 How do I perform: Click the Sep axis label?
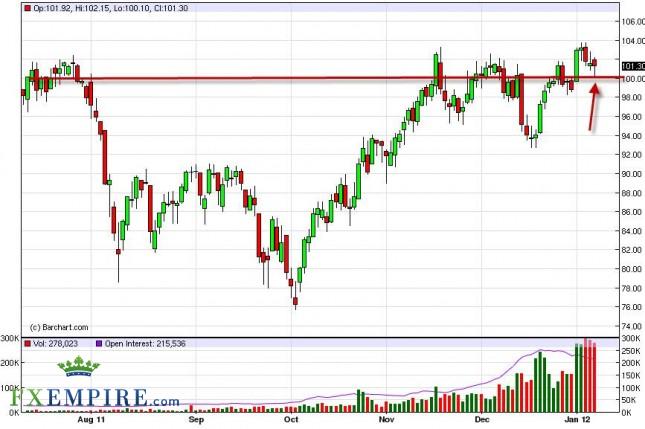(196, 420)
